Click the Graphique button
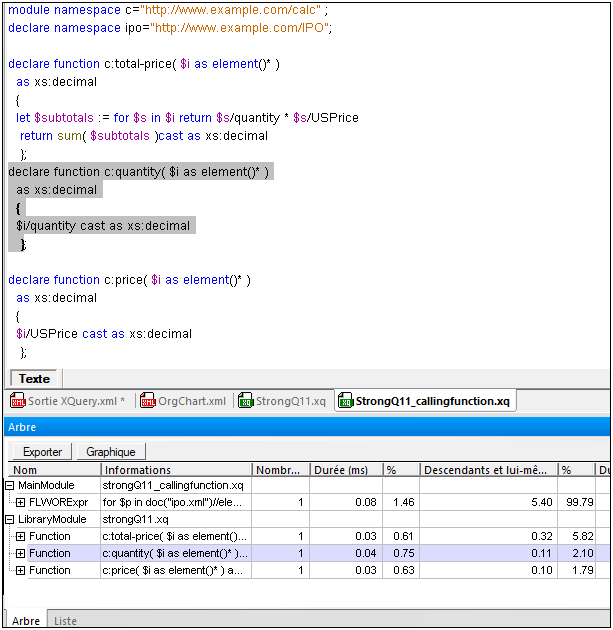 [x=110, y=452]
